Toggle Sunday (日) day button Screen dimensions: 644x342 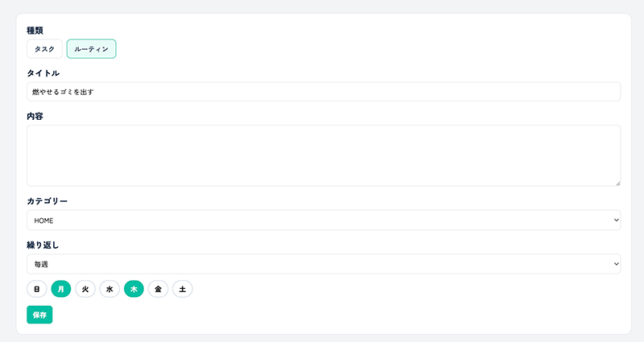tap(37, 289)
